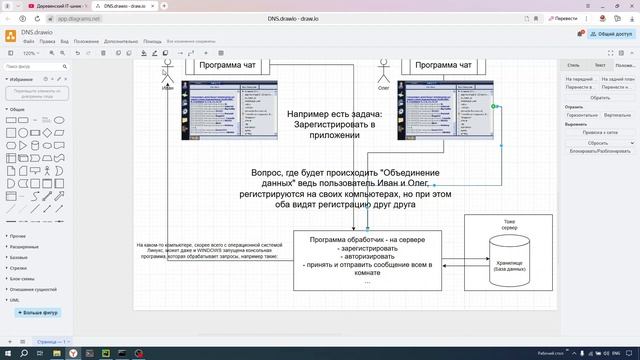Toggle the shadow toolbar icon
The height and width of the screenshot is (360, 640).
tap(165, 53)
